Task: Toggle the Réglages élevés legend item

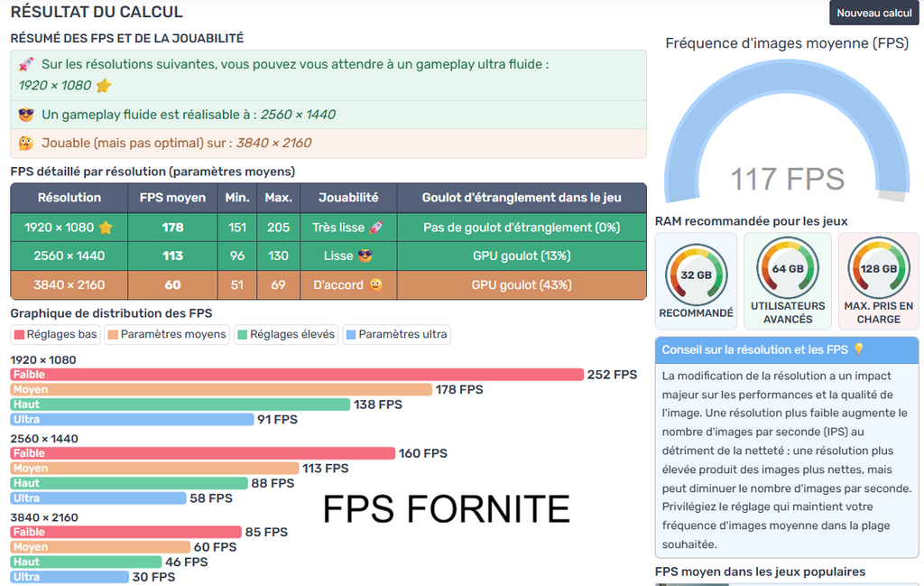Action: (x=285, y=334)
